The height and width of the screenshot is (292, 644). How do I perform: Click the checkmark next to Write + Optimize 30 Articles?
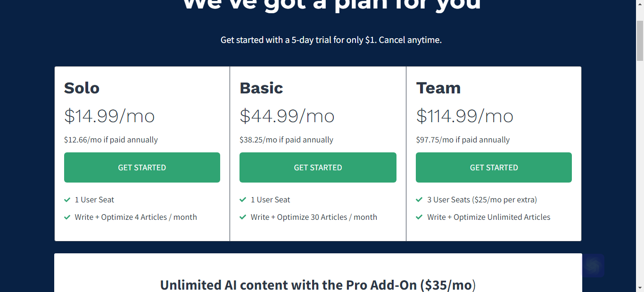(x=243, y=217)
